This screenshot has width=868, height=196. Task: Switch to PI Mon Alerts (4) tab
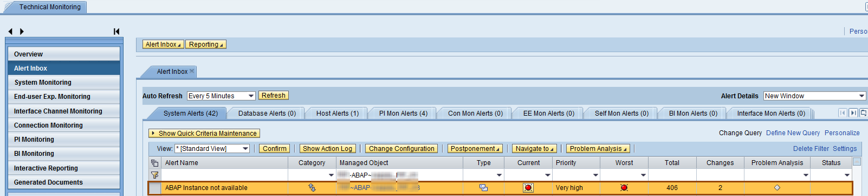point(403,113)
